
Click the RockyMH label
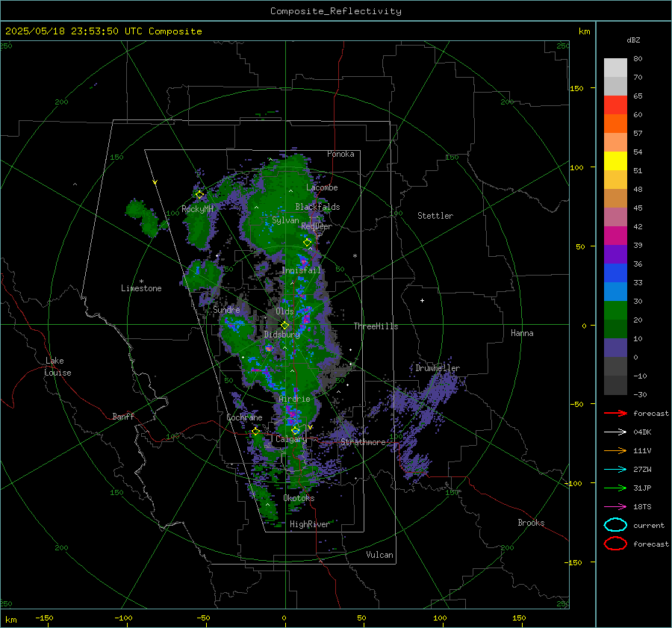pos(197,209)
